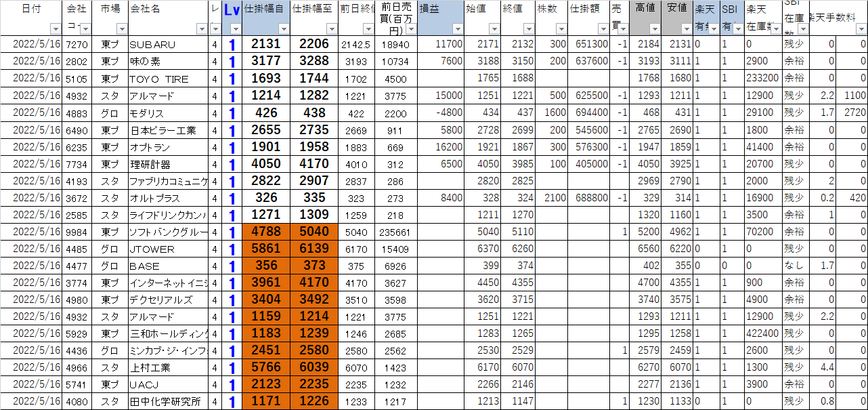Select 仕掛幅至 cell with value 3288

click(x=314, y=61)
